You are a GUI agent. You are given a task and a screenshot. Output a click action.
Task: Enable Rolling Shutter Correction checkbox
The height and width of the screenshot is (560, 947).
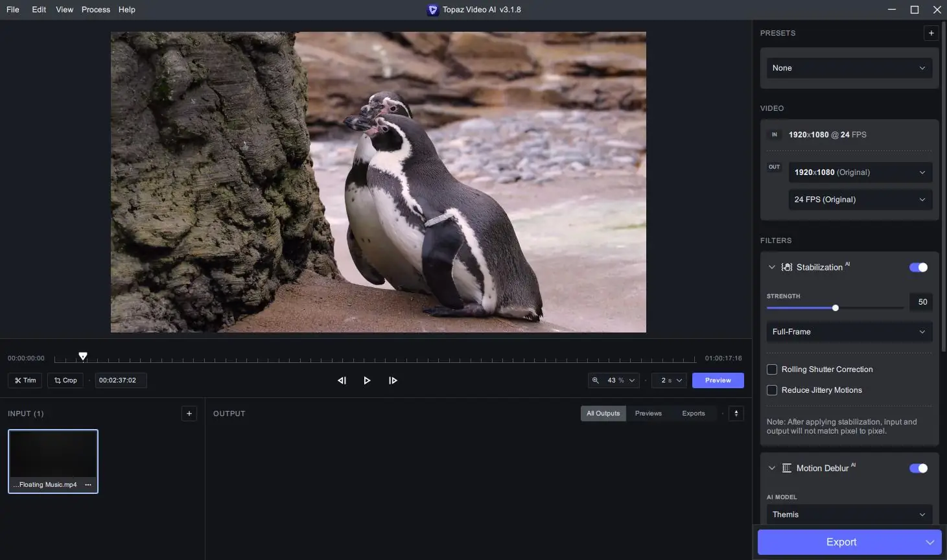772,369
